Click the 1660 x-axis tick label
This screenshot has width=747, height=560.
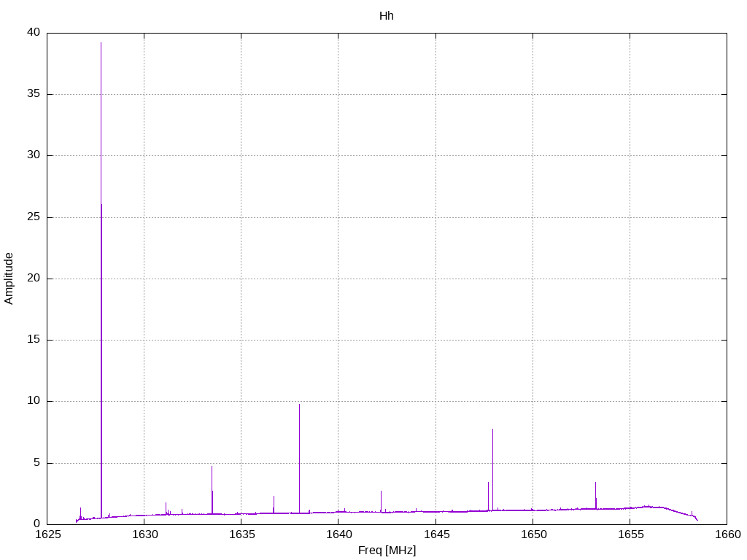729,534
